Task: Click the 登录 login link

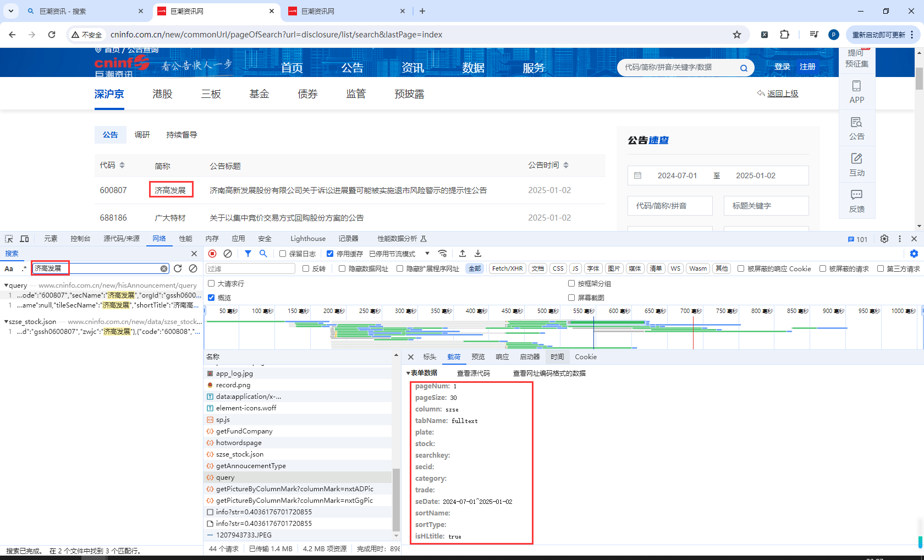Action: tap(782, 67)
